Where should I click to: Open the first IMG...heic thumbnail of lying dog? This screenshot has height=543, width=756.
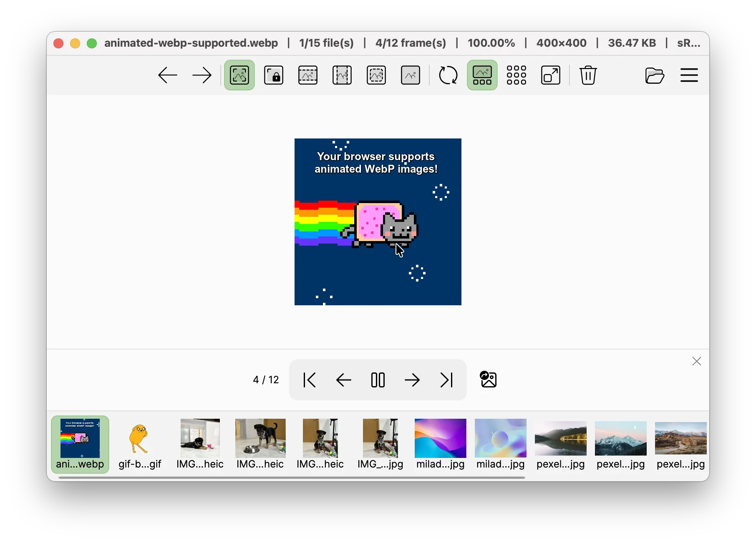click(x=200, y=445)
